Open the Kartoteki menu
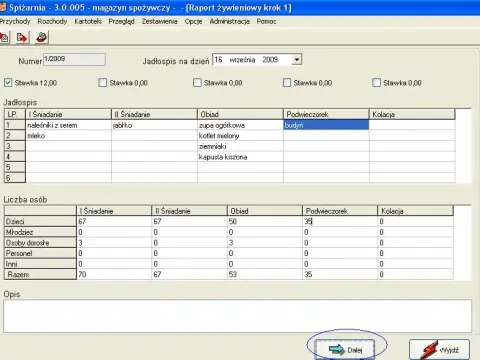The height and width of the screenshot is (360, 480). (x=88, y=21)
